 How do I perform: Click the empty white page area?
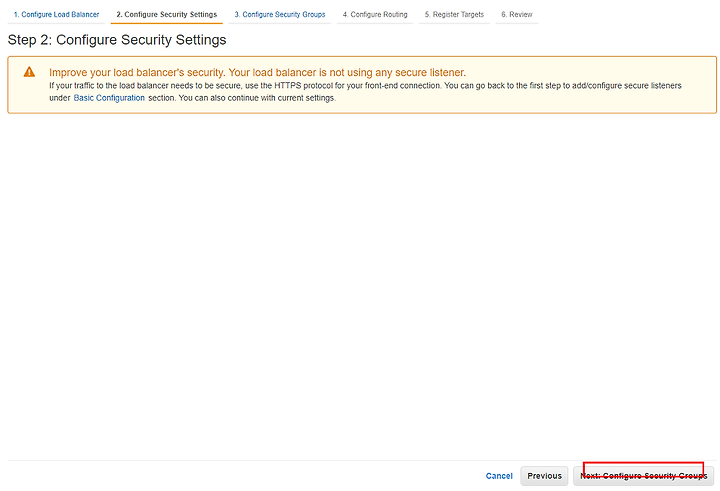pos(360,285)
